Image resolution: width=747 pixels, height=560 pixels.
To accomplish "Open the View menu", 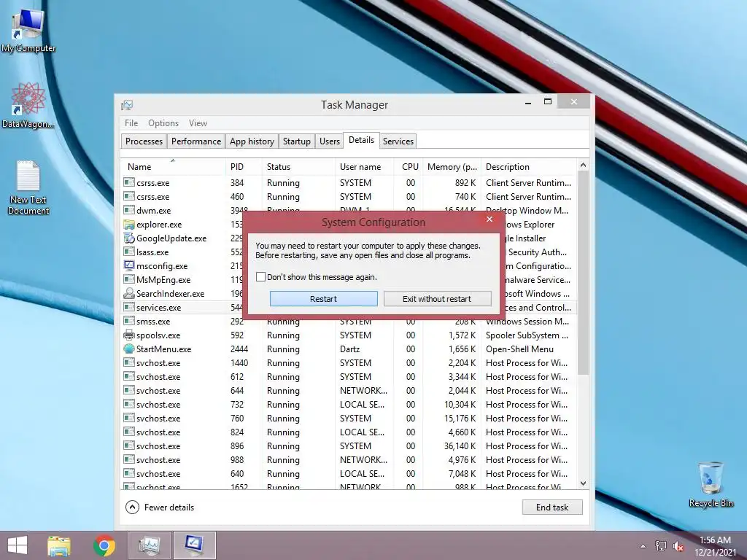I will [198, 122].
